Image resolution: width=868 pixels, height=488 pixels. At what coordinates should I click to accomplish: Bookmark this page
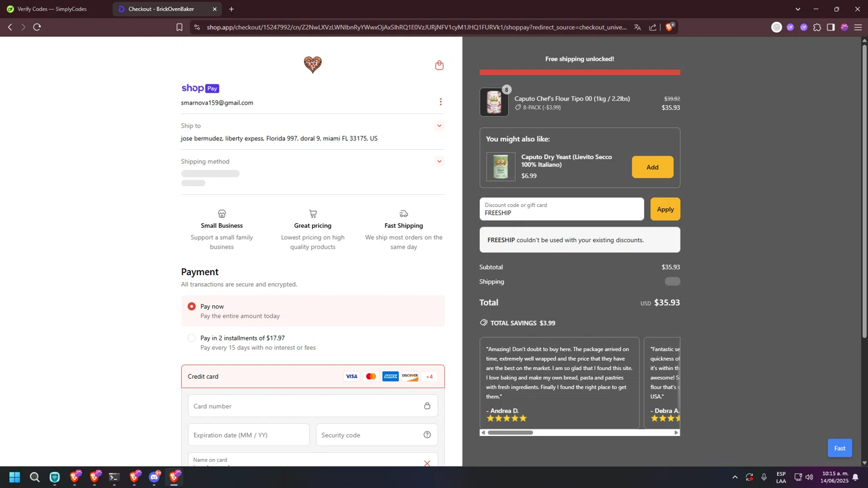(179, 27)
